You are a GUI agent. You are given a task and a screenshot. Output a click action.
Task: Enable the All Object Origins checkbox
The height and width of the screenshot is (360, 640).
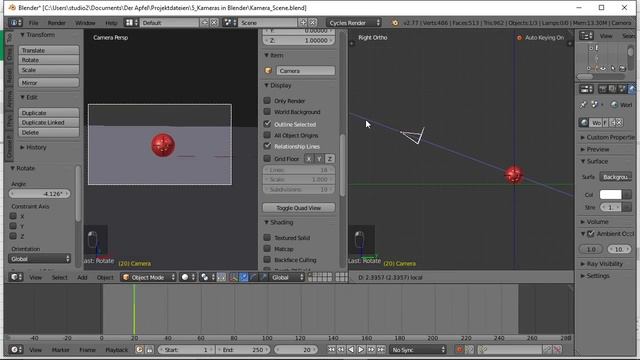267,135
